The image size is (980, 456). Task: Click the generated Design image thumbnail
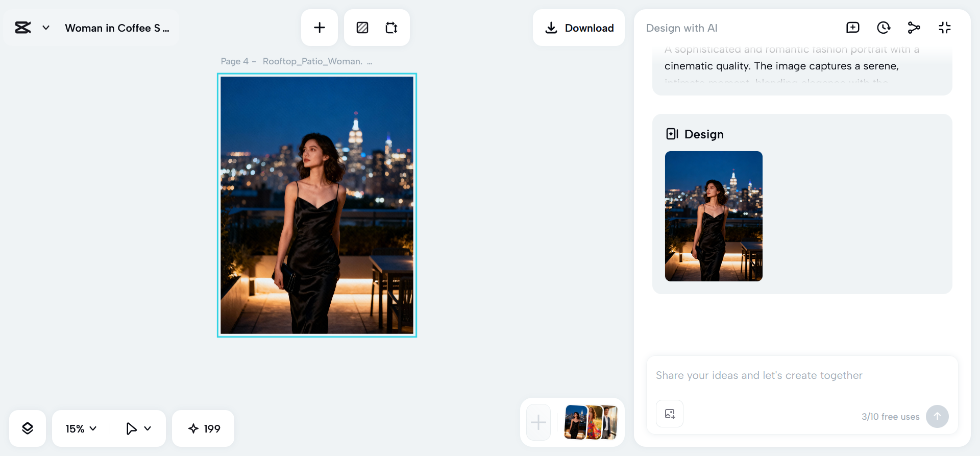click(714, 216)
